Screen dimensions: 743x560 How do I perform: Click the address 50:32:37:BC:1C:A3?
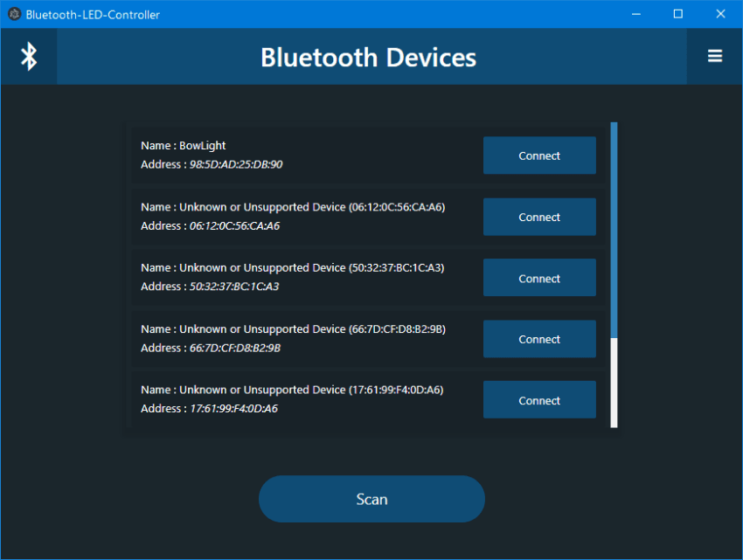tap(210, 287)
